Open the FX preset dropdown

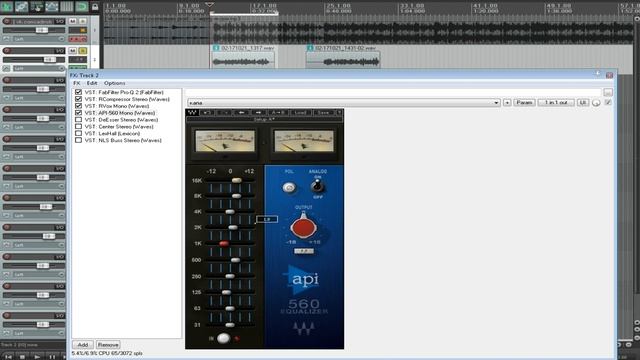pyautogui.click(x=344, y=103)
